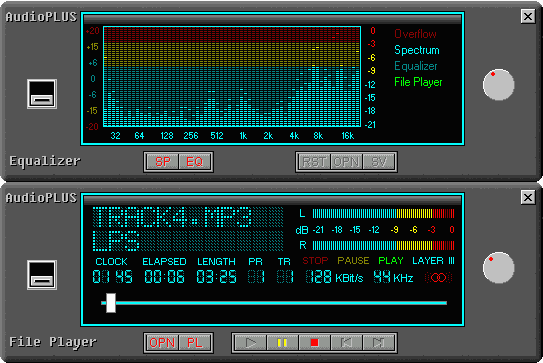Select the Spectrum mode label
The image size is (543, 363).
pos(417,50)
